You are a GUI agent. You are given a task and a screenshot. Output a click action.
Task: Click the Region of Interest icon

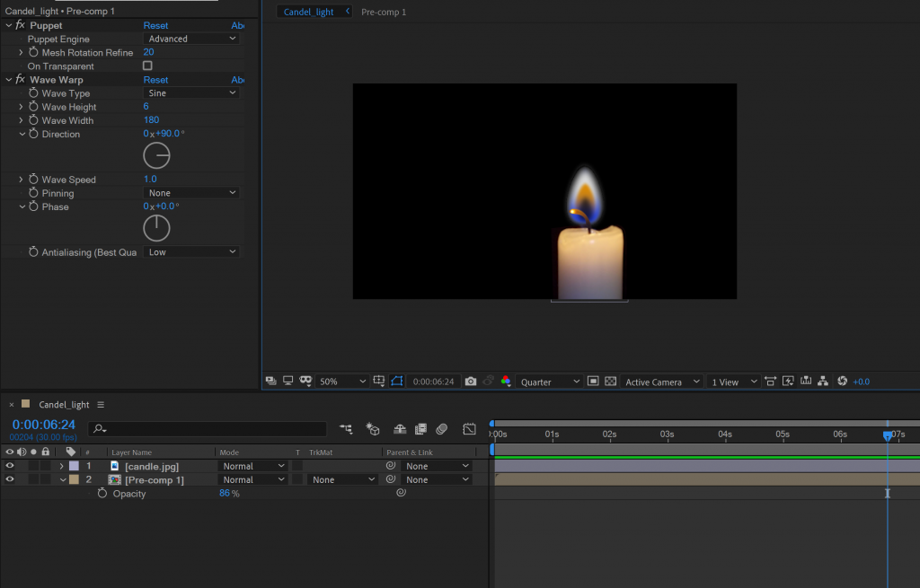(593, 382)
